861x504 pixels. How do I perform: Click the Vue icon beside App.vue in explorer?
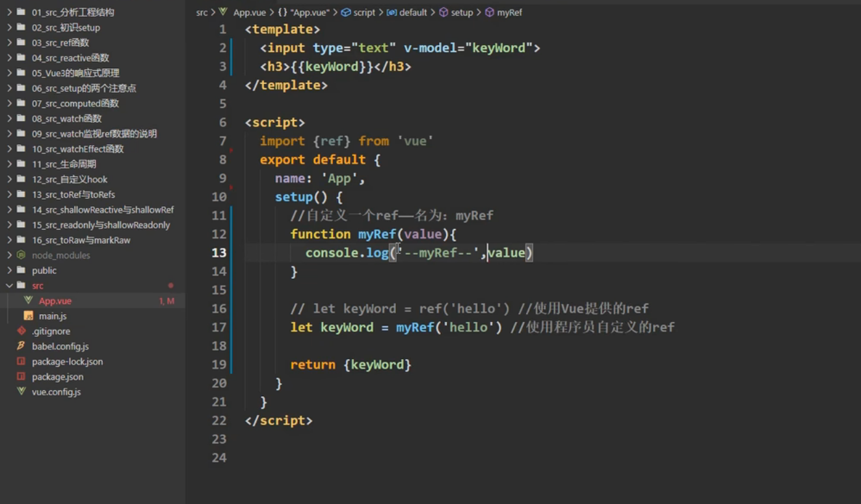pyautogui.click(x=28, y=300)
